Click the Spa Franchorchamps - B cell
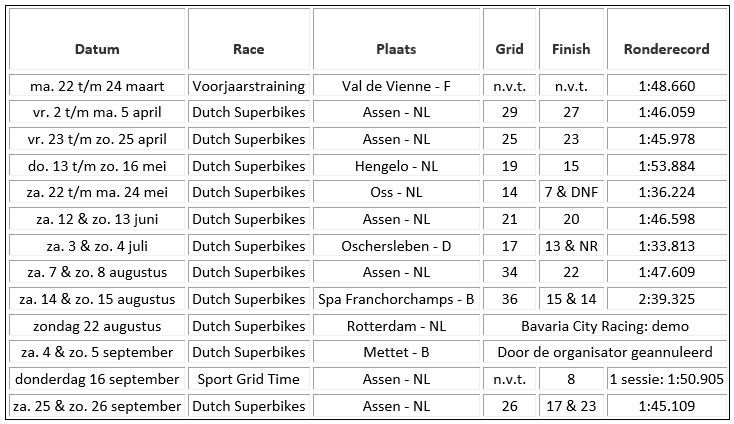The height and width of the screenshot is (424, 734). pos(396,299)
